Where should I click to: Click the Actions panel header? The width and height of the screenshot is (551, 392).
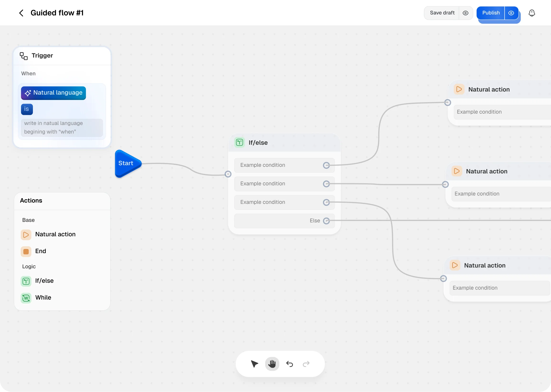31,201
